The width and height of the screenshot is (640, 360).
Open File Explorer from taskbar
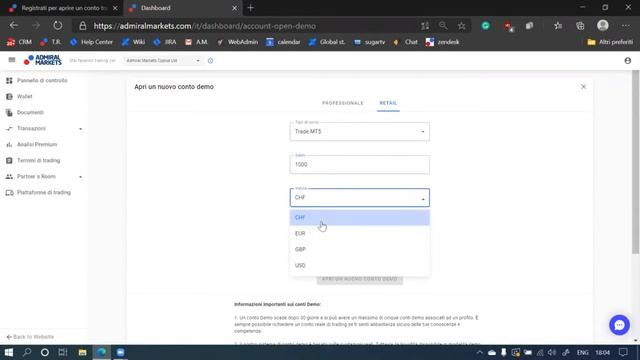coord(82,352)
